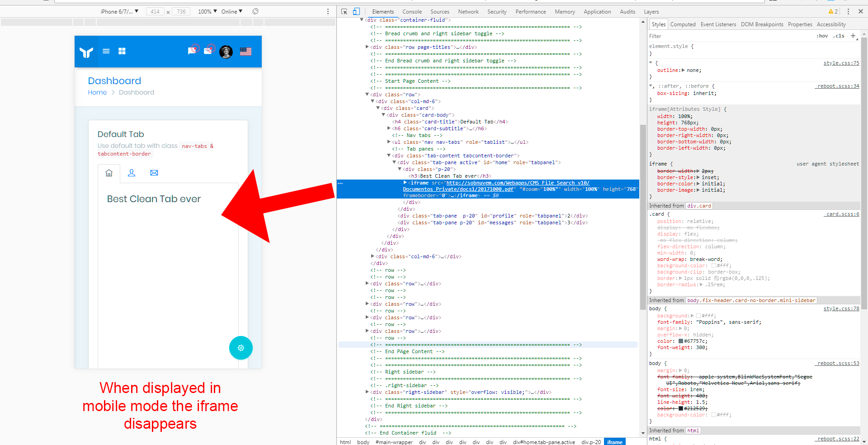This screenshot has width=868, height=445.
Task: Select the profile person icon tab
Action: (x=132, y=173)
